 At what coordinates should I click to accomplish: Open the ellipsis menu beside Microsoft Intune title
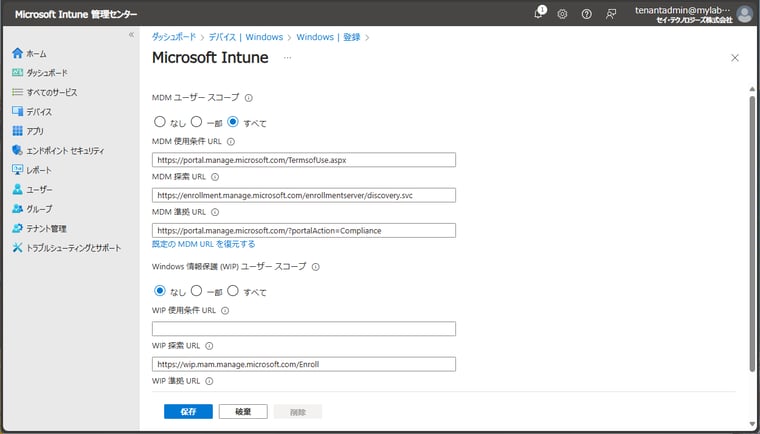coord(287,58)
